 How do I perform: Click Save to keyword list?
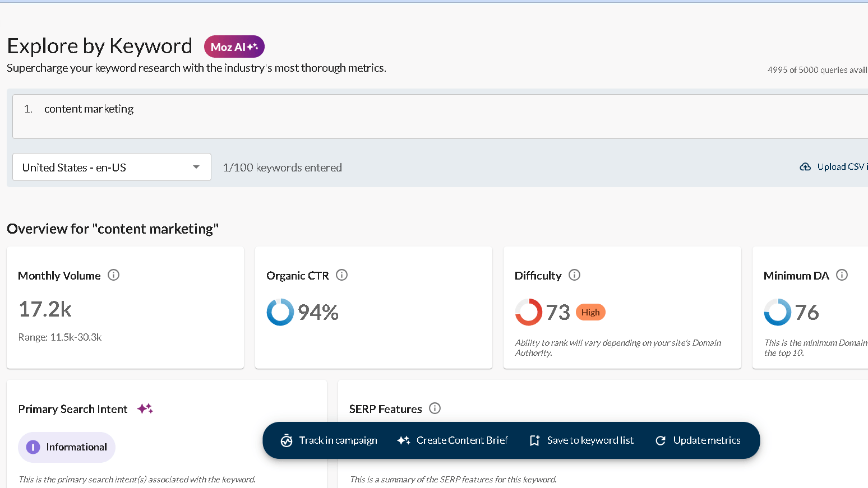coord(590,440)
